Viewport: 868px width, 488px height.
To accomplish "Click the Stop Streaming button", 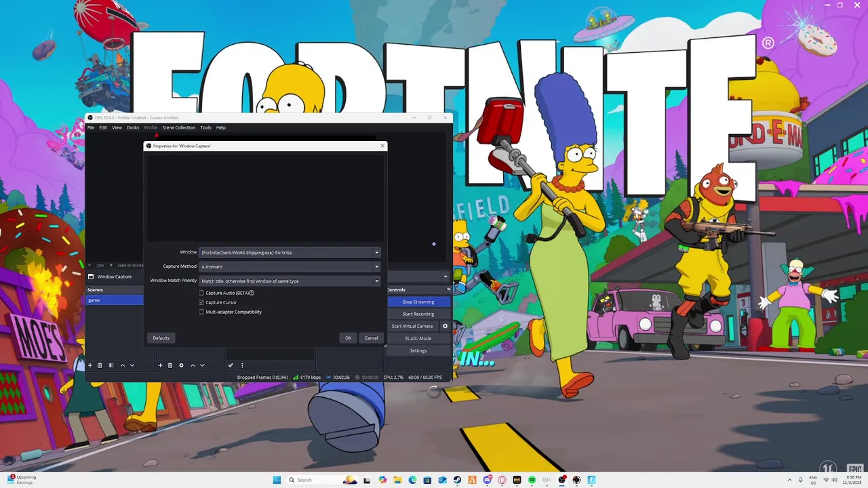I will [418, 302].
